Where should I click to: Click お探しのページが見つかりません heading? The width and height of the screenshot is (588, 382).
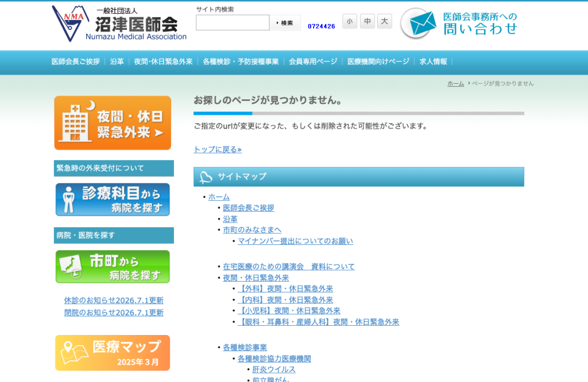click(268, 100)
